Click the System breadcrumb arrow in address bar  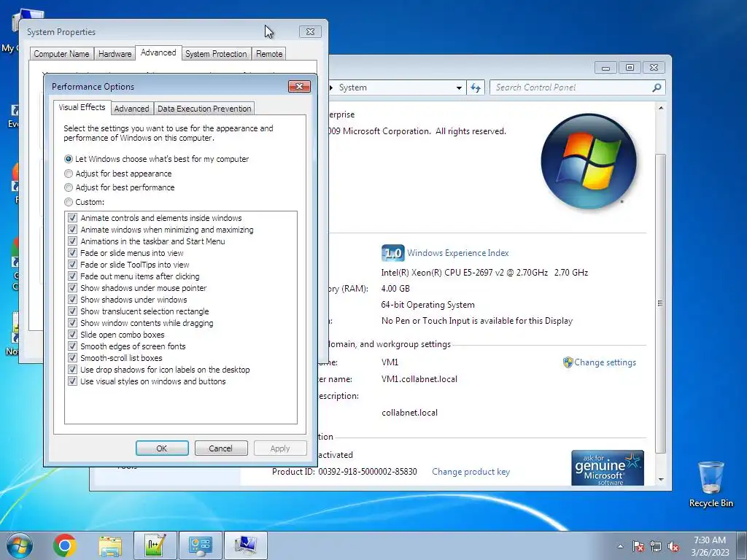(331, 87)
